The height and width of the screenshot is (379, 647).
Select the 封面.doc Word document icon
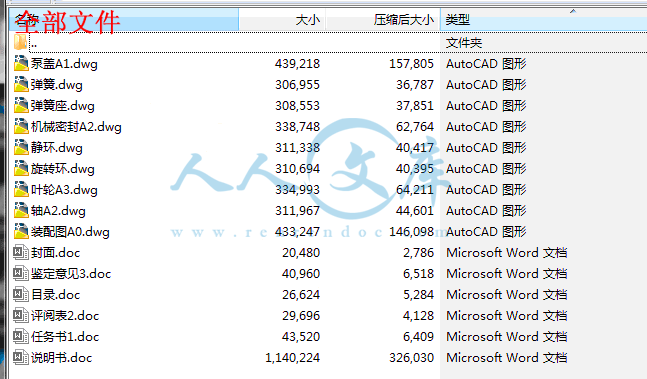click(21, 252)
